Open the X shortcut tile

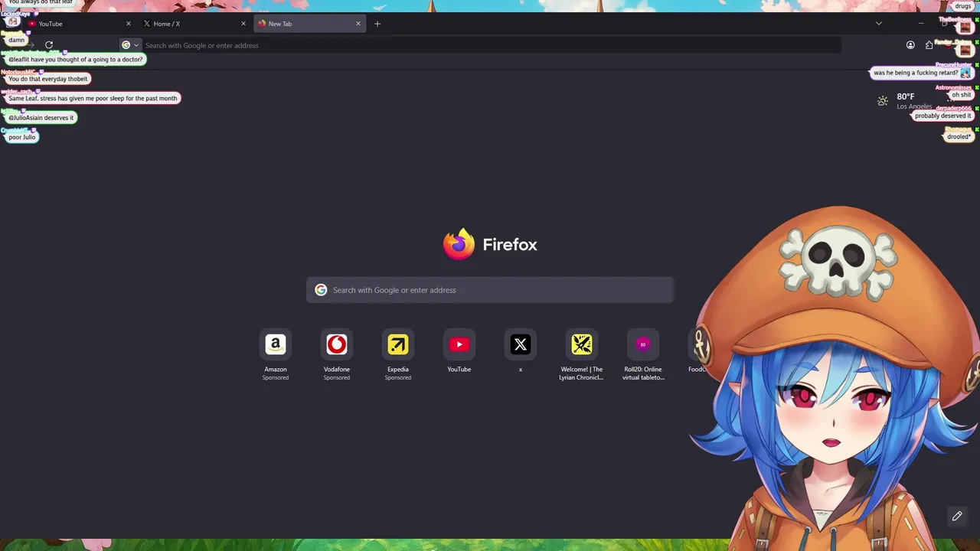tap(521, 344)
